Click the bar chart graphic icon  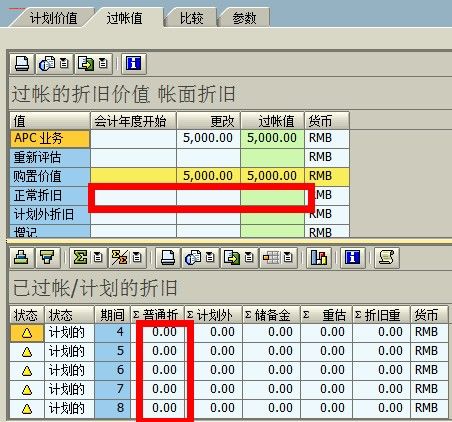click(319, 258)
